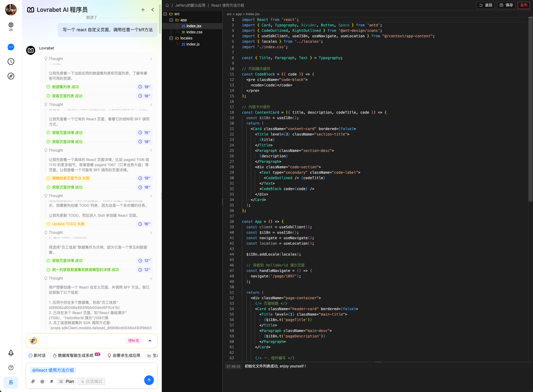The image size is (533, 392).
Task: Click the 发布 publish button
Action: click(524, 5)
